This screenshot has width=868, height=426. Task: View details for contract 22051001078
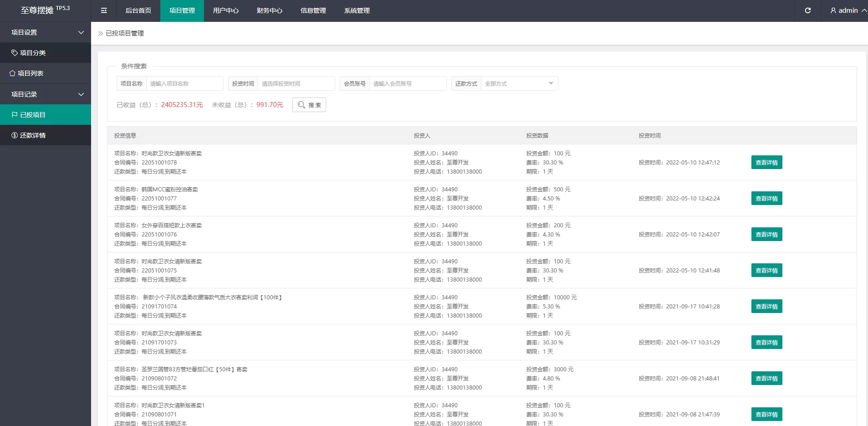pos(766,163)
